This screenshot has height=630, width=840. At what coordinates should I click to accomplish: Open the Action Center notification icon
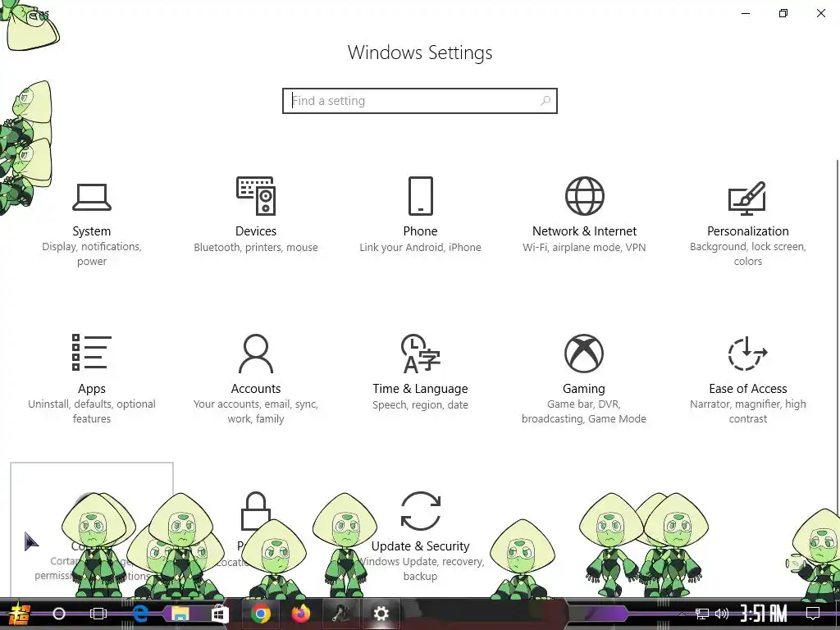[813, 614]
